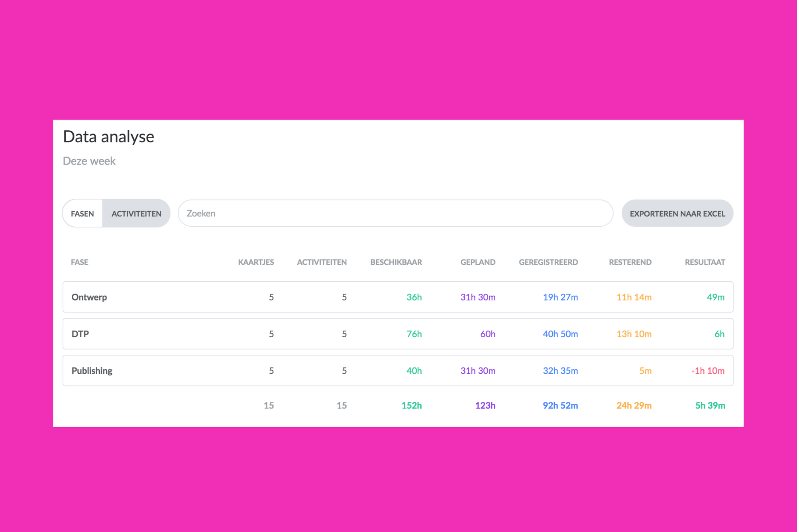Click the Zoeken search field

[395, 213]
